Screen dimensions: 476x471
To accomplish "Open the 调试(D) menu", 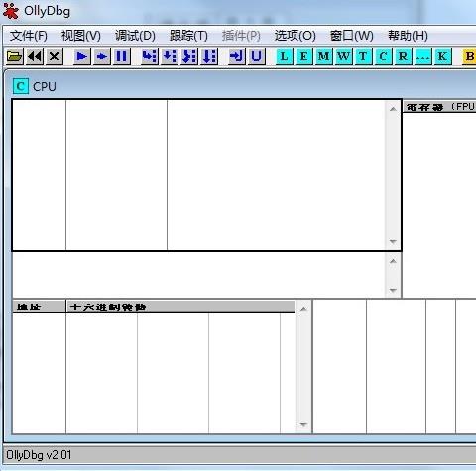I will pos(135,36).
